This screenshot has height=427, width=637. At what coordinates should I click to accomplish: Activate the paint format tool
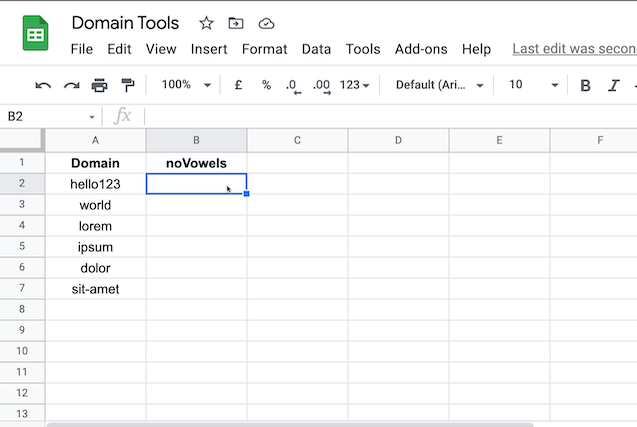[x=128, y=85]
